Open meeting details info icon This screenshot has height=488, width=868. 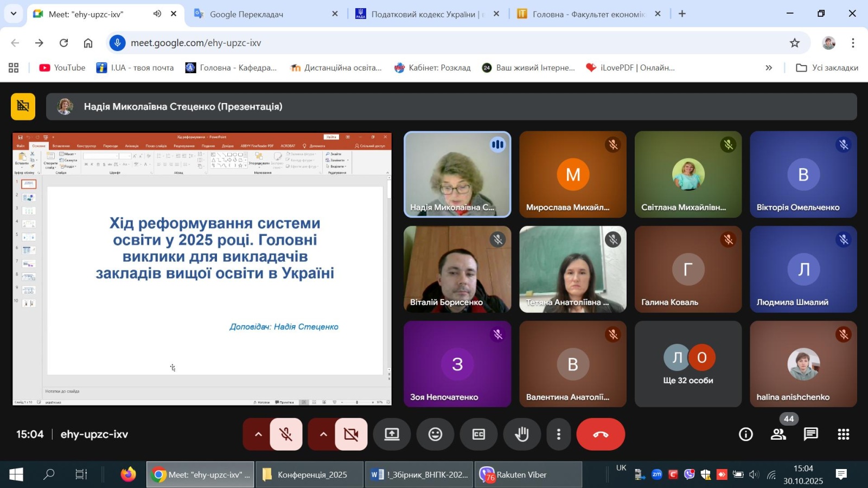(x=746, y=434)
